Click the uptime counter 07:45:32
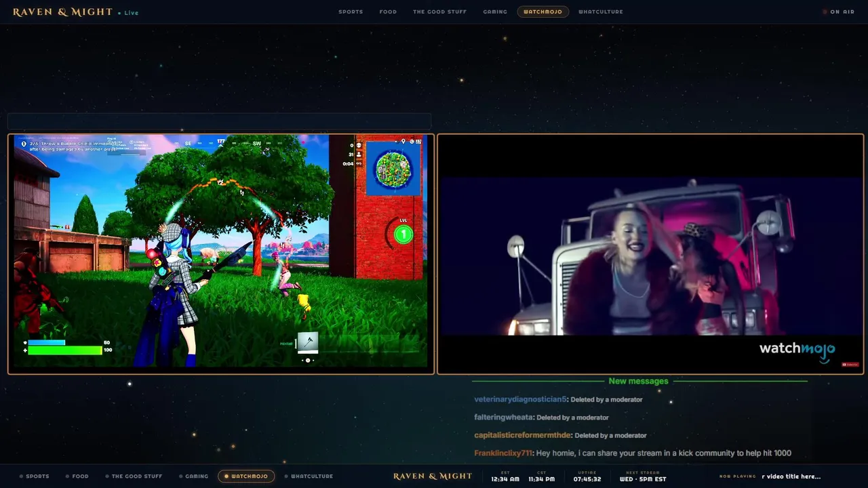This screenshot has height=488, width=868. coord(587,479)
